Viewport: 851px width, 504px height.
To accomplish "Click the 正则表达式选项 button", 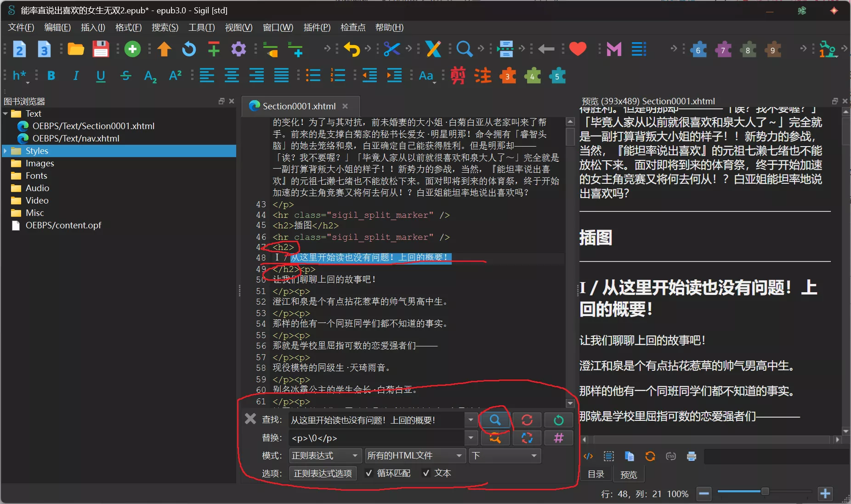I will tap(323, 473).
